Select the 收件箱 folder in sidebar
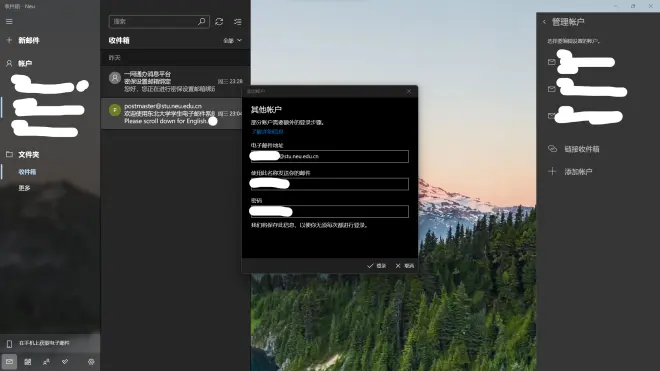 (27, 172)
